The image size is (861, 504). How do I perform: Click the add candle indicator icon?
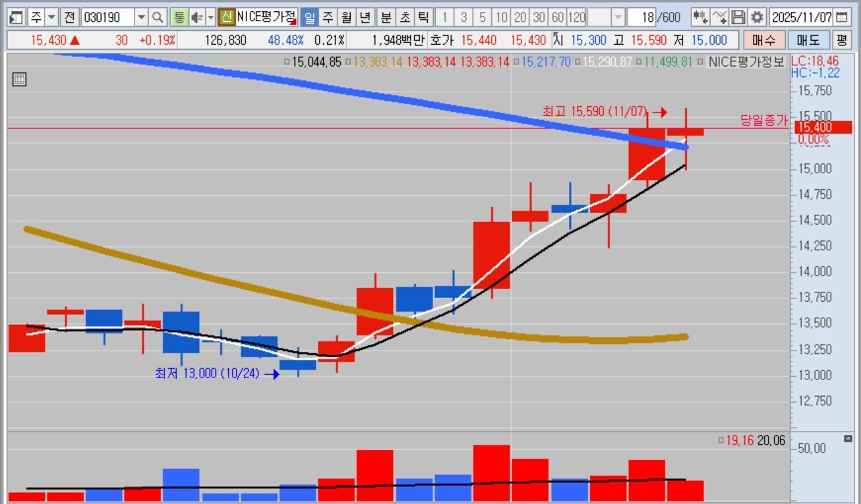click(x=701, y=17)
